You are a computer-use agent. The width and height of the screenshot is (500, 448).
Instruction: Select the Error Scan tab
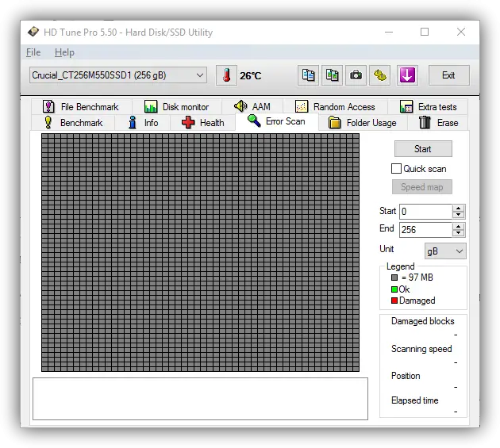[x=277, y=121]
